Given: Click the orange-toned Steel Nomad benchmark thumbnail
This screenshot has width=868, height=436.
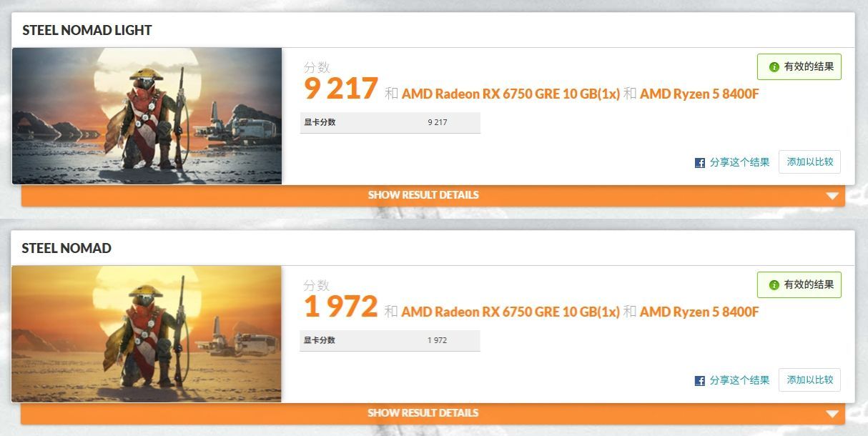Looking at the screenshot, I should click(147, 334).
